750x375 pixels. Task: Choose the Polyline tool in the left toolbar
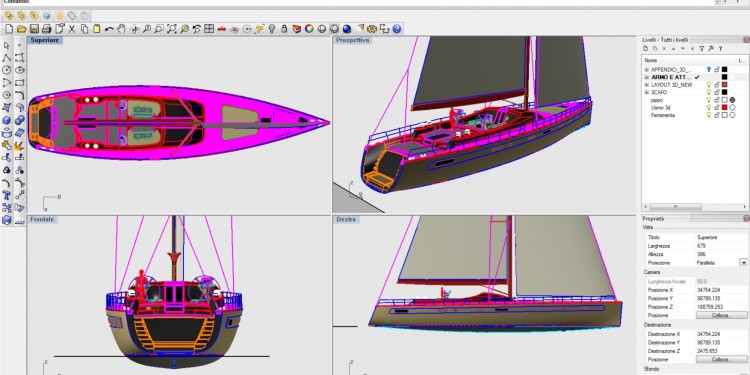click(7, 58)
